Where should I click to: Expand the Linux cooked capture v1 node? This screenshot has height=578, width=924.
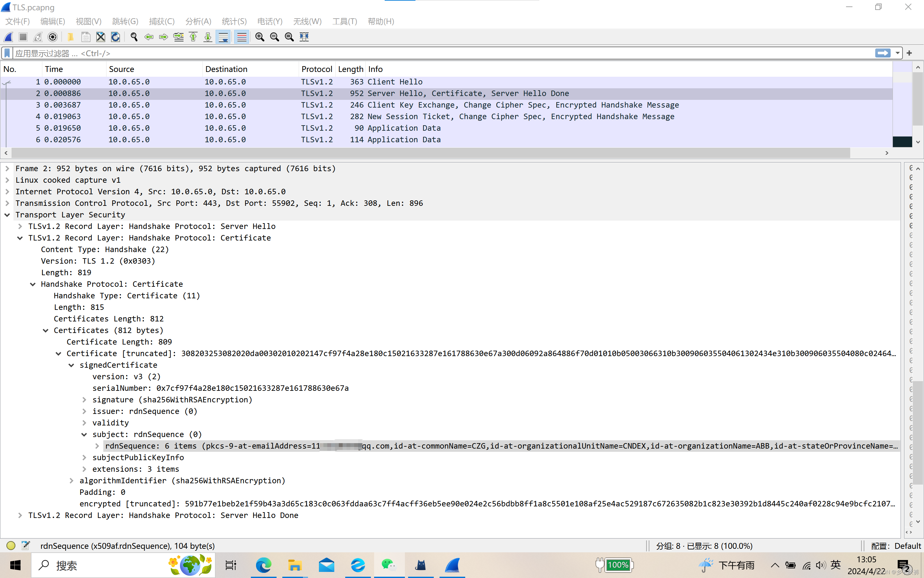[x=7, y=180]
